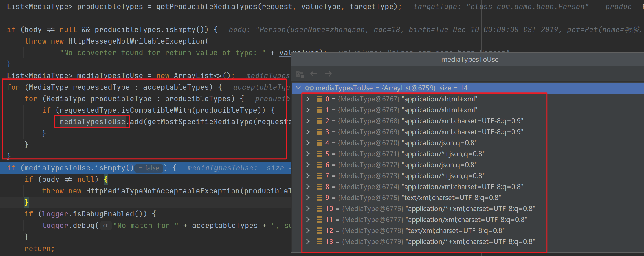
Task: Click the element icon of index 9 entry
Action: (x=319, y=198)
